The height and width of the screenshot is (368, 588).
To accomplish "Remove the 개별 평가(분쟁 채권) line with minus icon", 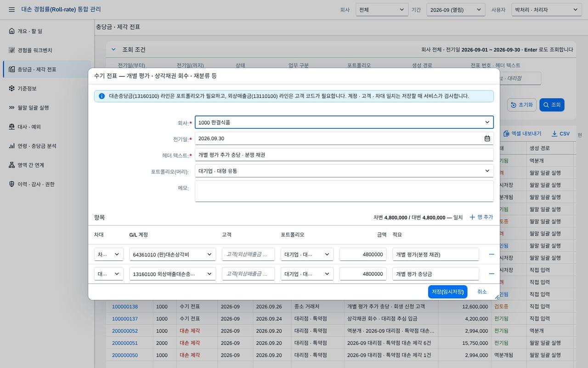I will (x=492, y=254).
